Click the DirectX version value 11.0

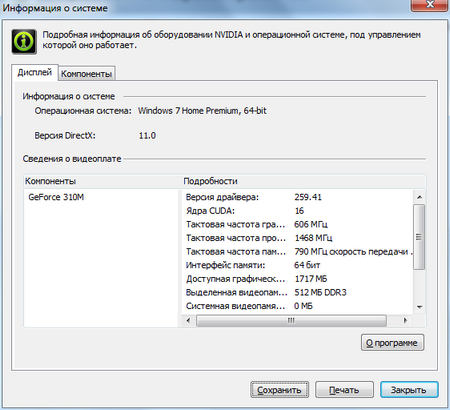click(x=147, y=136)
